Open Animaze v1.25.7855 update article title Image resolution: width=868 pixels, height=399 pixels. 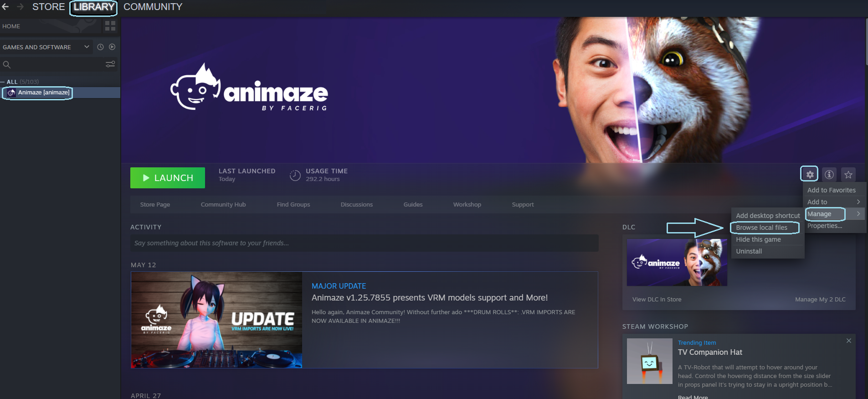pyautogui.click(x=430, y=297)
